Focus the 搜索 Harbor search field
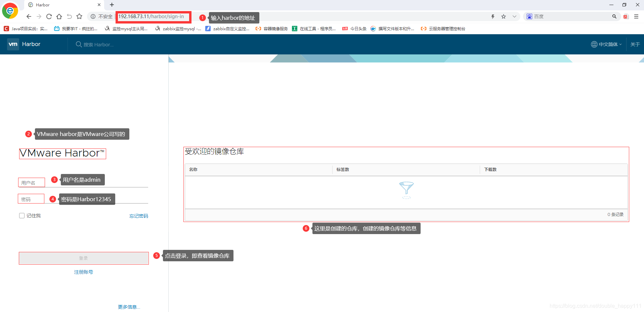 pos(99,45)
